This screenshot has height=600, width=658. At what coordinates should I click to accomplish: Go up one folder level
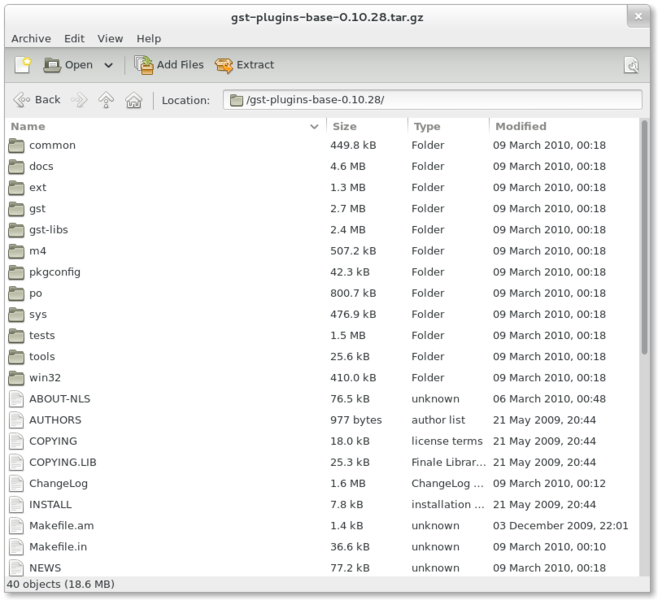point(106,100)
